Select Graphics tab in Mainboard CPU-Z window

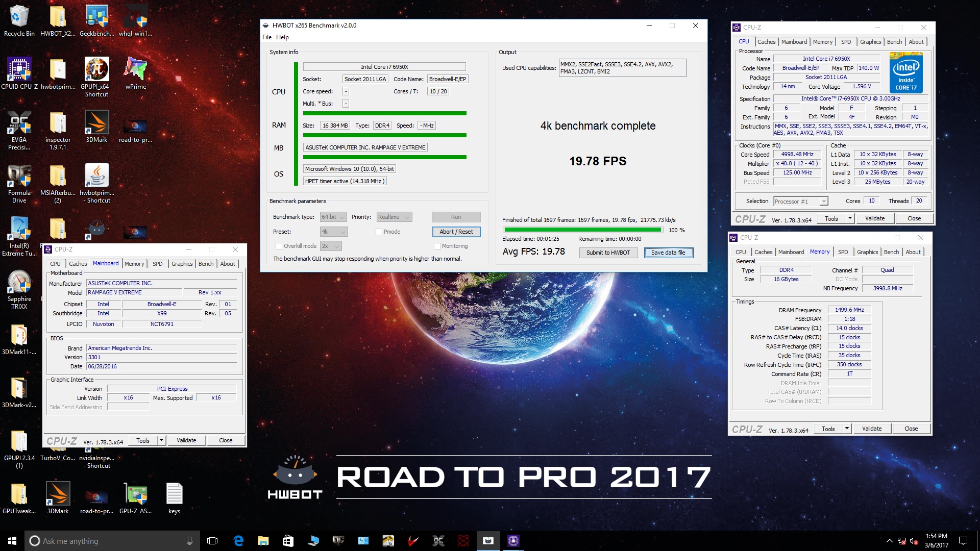click(182, 264)
